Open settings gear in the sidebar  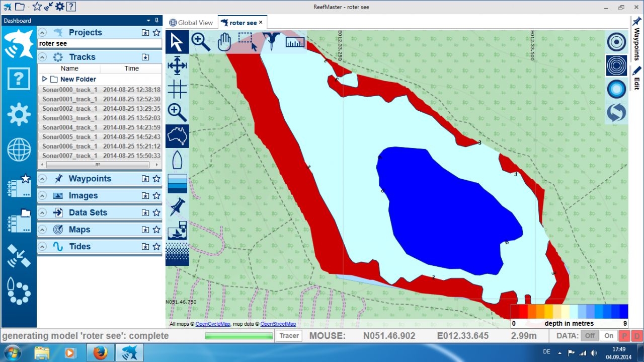19,114
